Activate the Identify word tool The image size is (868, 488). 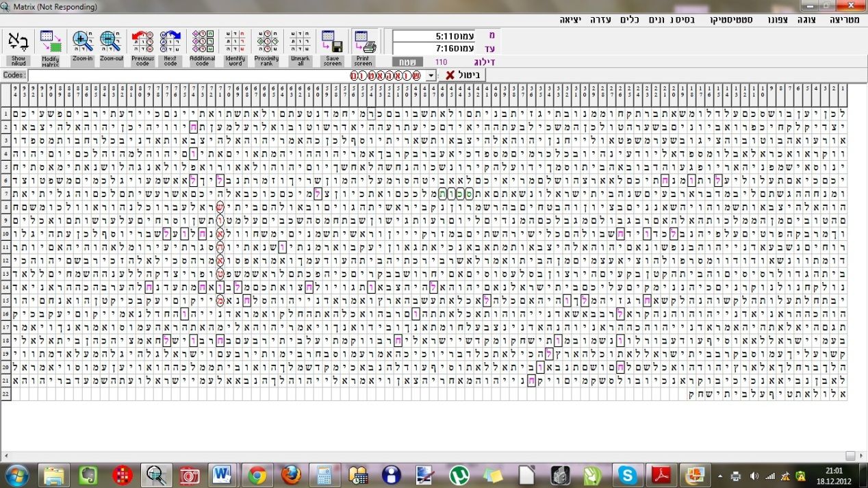[x=235, y=42]
